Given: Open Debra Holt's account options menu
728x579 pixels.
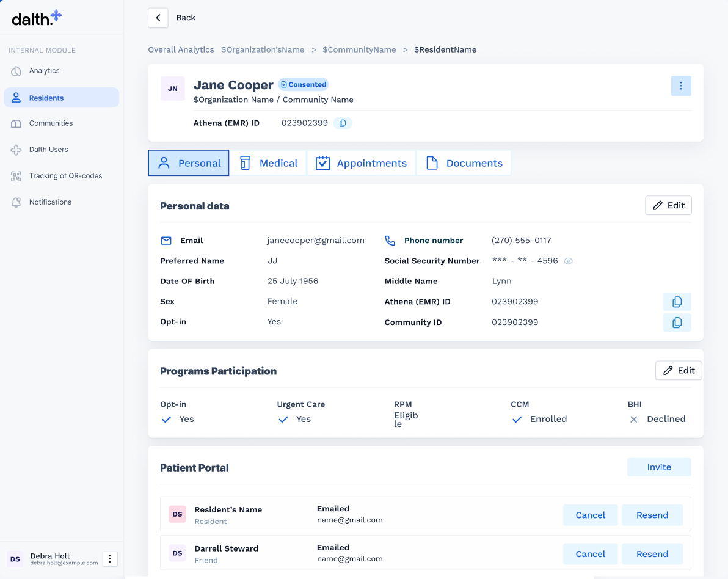Looking at the screenshot, I should 110,559.
